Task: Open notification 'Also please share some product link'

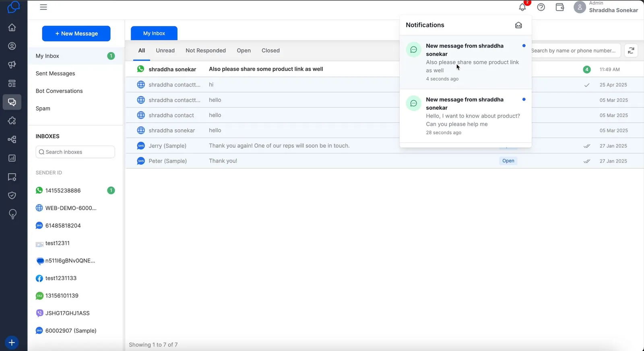Action: [x=466, y=62]
